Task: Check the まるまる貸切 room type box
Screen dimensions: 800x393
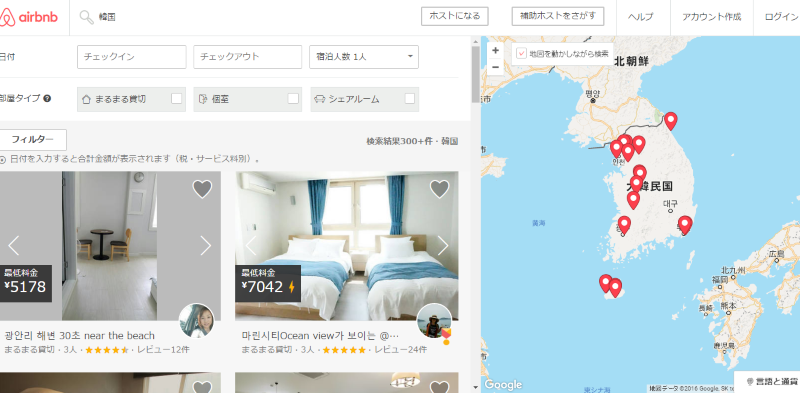Action: 177,99
